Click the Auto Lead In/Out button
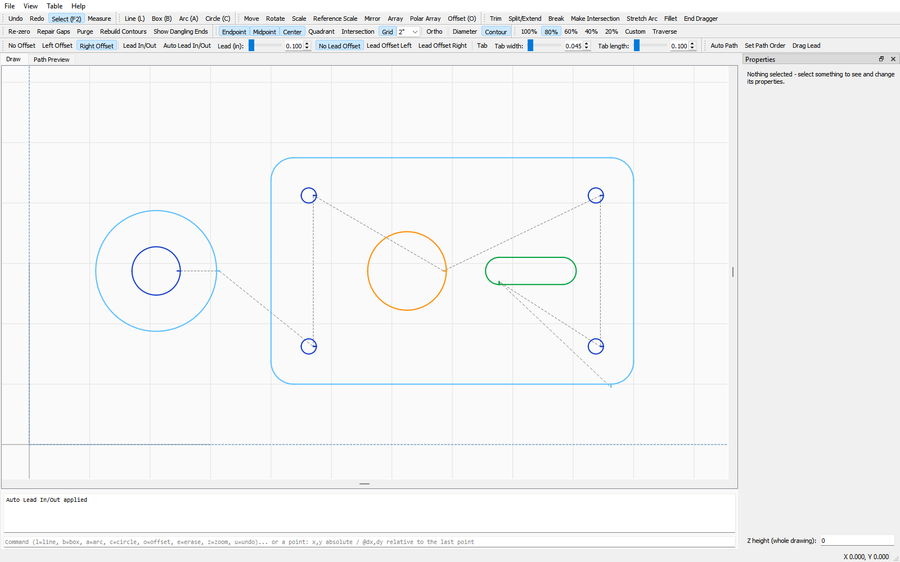 187,45
